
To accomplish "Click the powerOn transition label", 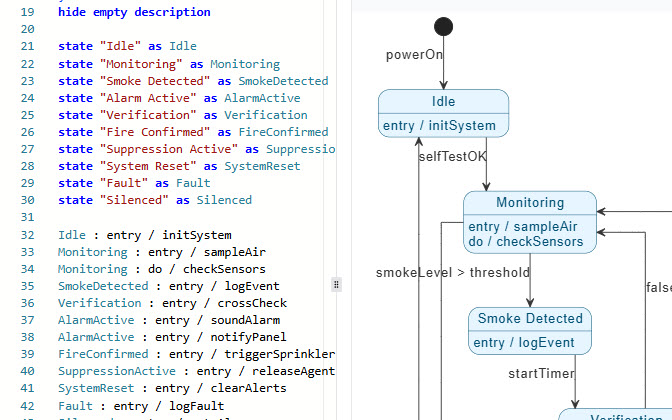I will pos(414,55).
